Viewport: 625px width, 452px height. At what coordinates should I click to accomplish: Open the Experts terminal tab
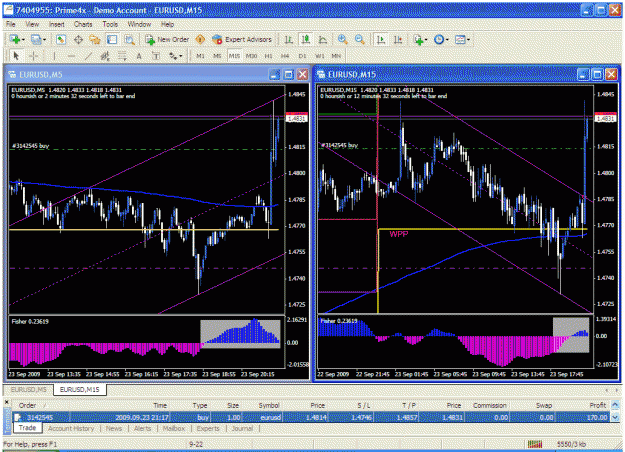point(208,428)
